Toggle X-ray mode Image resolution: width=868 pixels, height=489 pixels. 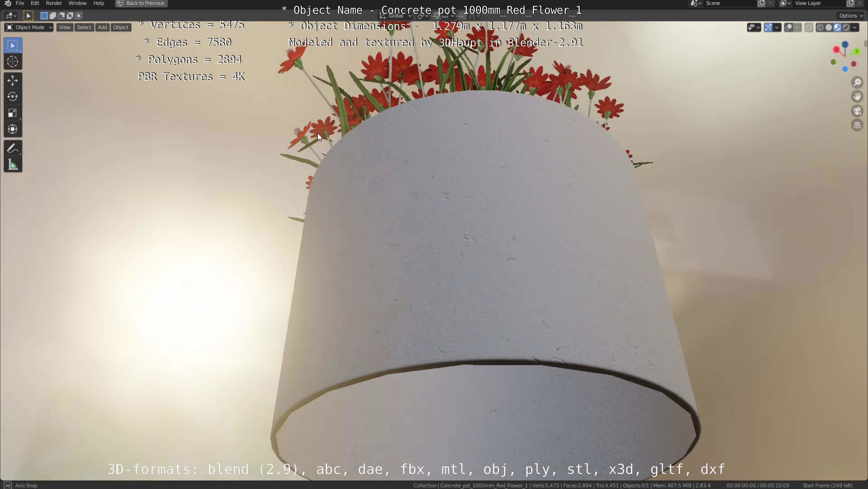(x=809, y=28)
